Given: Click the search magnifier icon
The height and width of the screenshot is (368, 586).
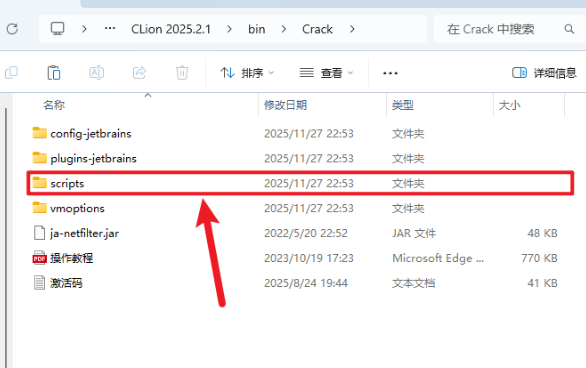Looking at the screenshot, I should (x=569, y=29).
